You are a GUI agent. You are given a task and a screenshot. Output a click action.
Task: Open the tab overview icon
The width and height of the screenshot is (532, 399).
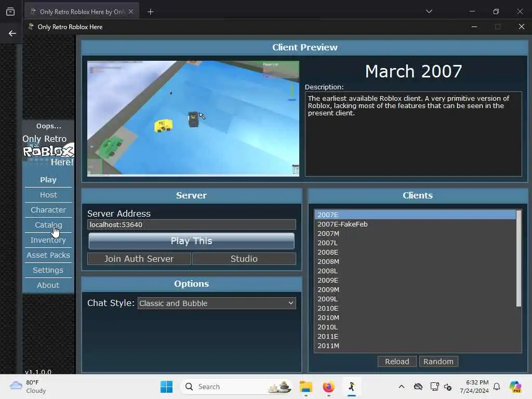coord(10,11)
